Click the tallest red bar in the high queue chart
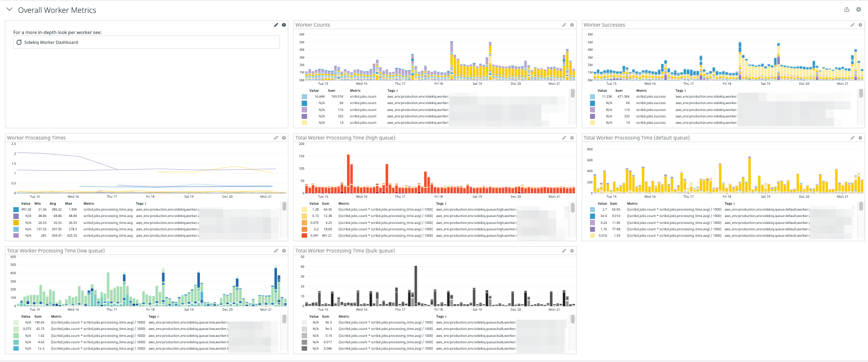 coord(349,174)
